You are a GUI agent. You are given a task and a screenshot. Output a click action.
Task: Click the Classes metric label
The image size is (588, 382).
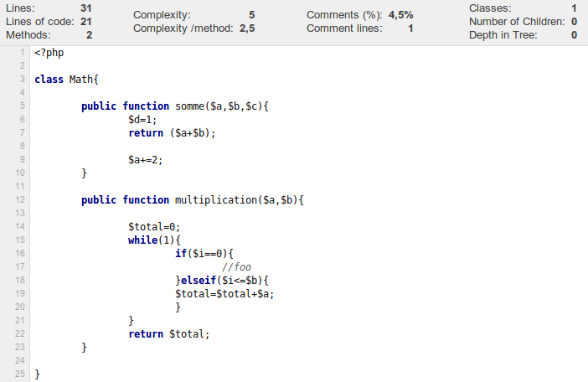click(x=490, y=8)
